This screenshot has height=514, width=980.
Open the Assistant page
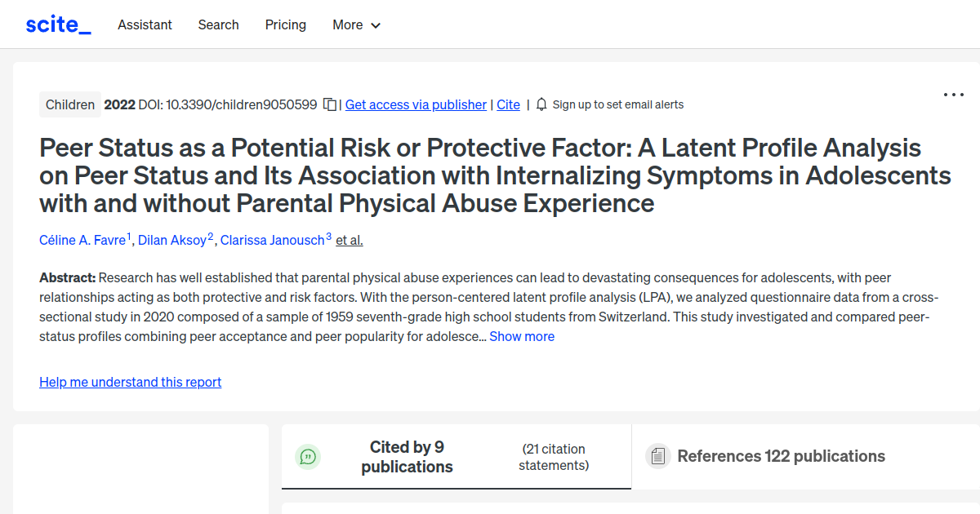(145, 25)
